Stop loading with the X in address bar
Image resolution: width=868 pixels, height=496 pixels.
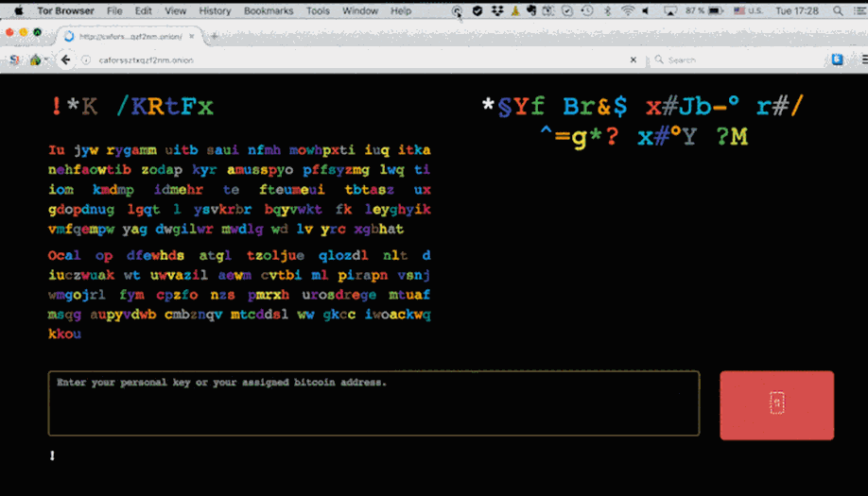click(634, 60)
